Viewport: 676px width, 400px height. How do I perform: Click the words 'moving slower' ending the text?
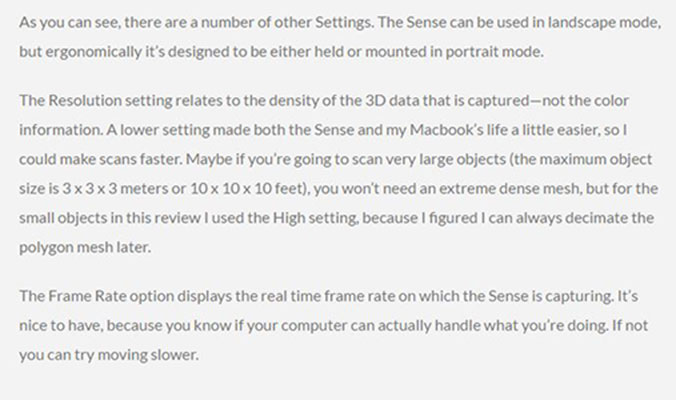[148, 355]
